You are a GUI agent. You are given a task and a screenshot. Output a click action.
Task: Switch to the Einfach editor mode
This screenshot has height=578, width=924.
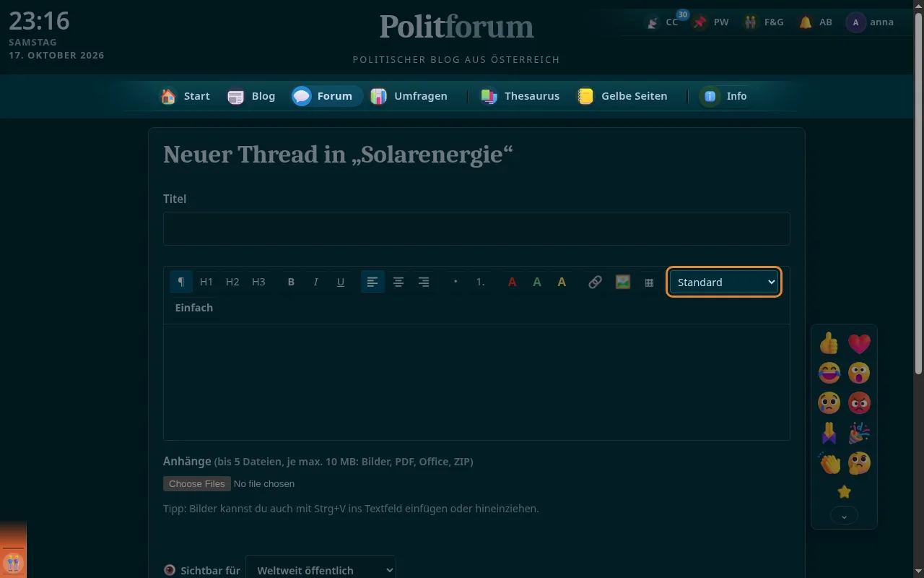(x=194, y=308)
